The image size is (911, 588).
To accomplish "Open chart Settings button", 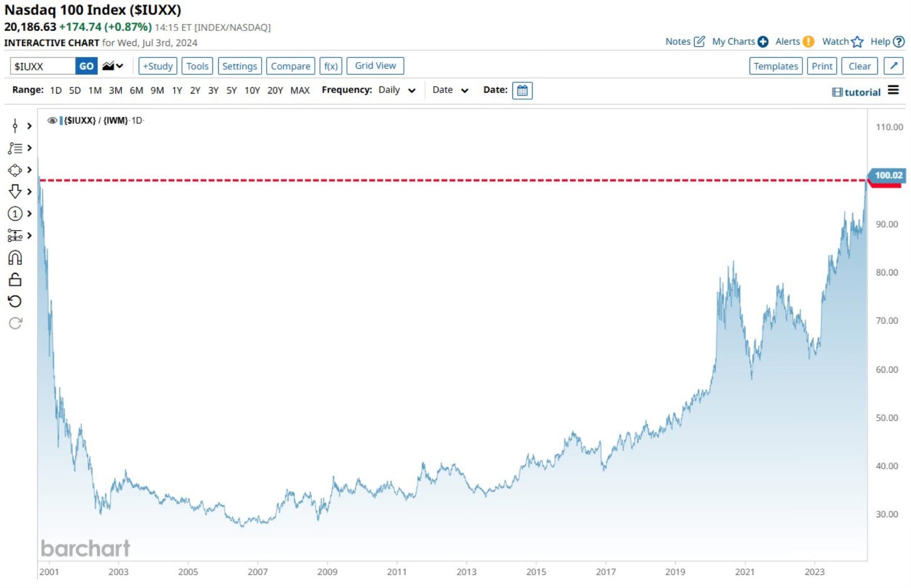I will 239,66.
